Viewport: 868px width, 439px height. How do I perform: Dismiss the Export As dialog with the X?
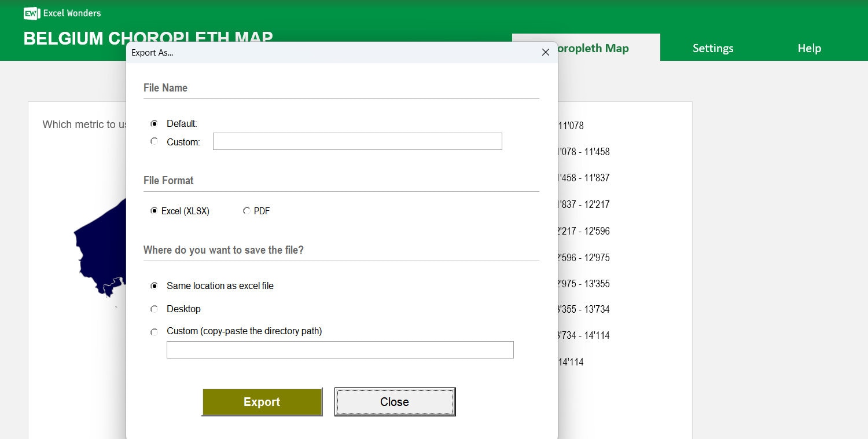[545, 52]
